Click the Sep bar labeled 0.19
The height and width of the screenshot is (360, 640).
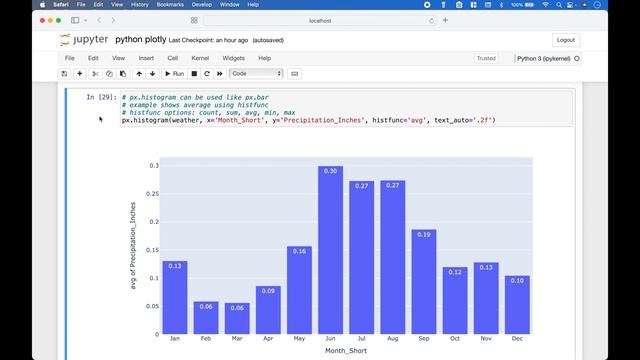(424, 282)
